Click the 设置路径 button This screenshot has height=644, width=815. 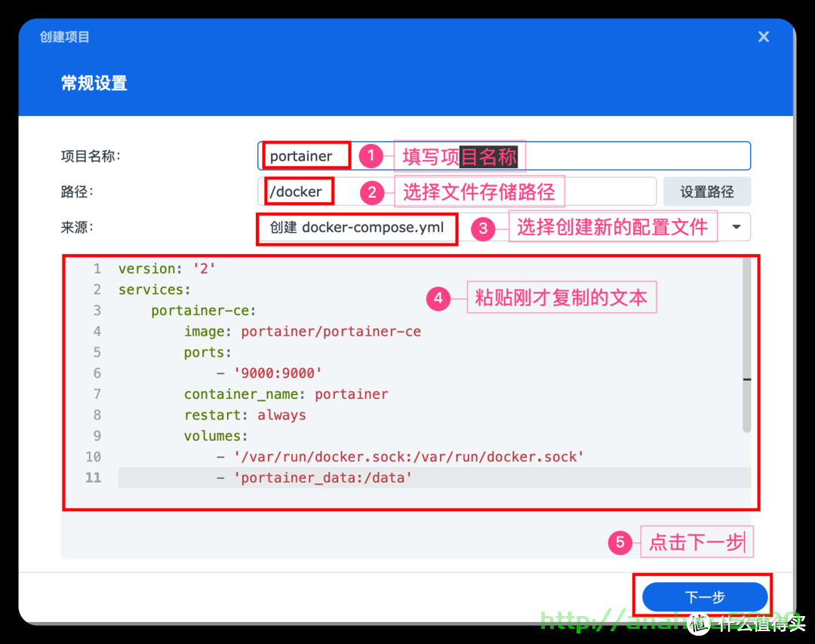[706, 192]
